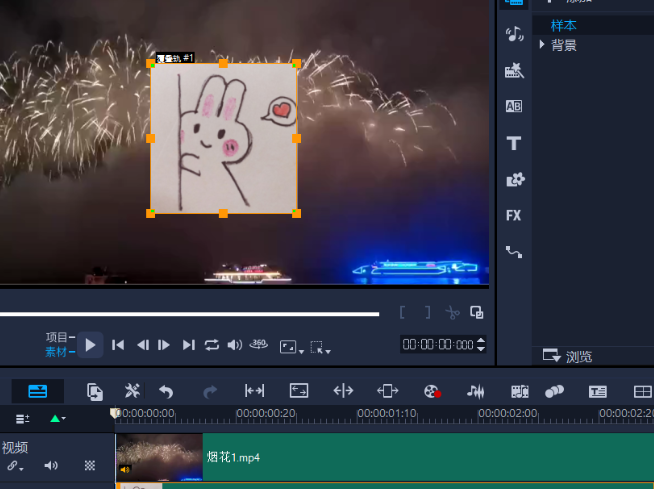654x489 pixels.
Task: Click the 烟花1.mp4 clip name on timeline
Action: 233,458
